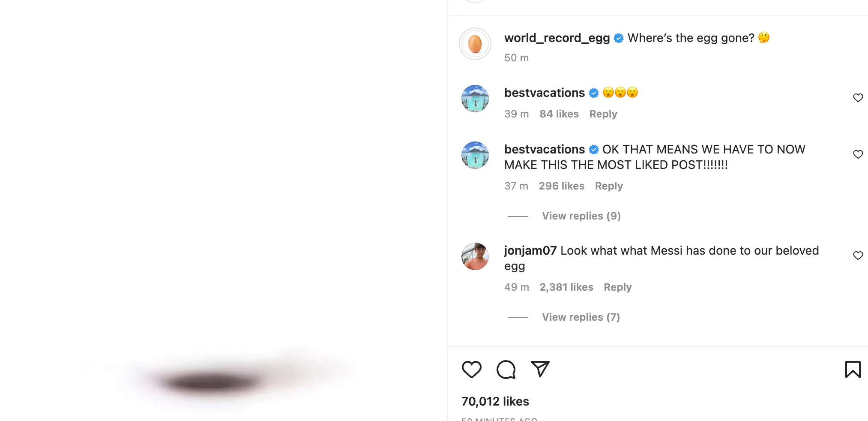Visit jonjam07 username link
The image size is (868, 421).
pyautogui.click(x=530, y=251)
